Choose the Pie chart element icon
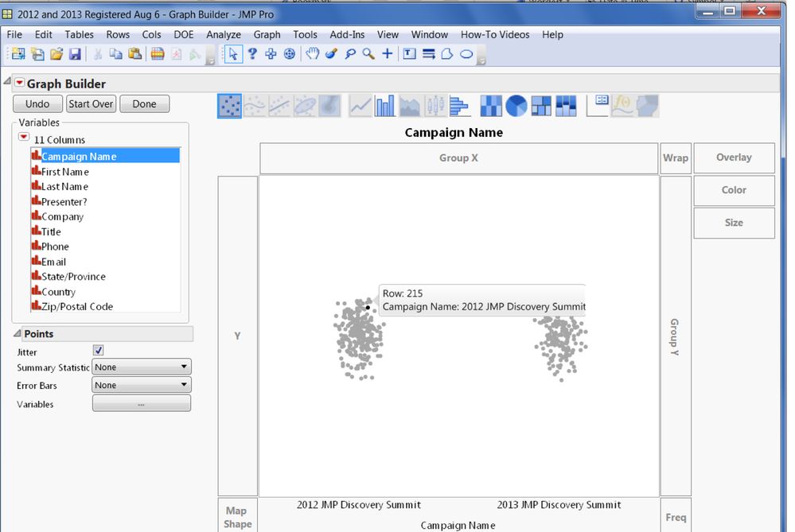 516,107
